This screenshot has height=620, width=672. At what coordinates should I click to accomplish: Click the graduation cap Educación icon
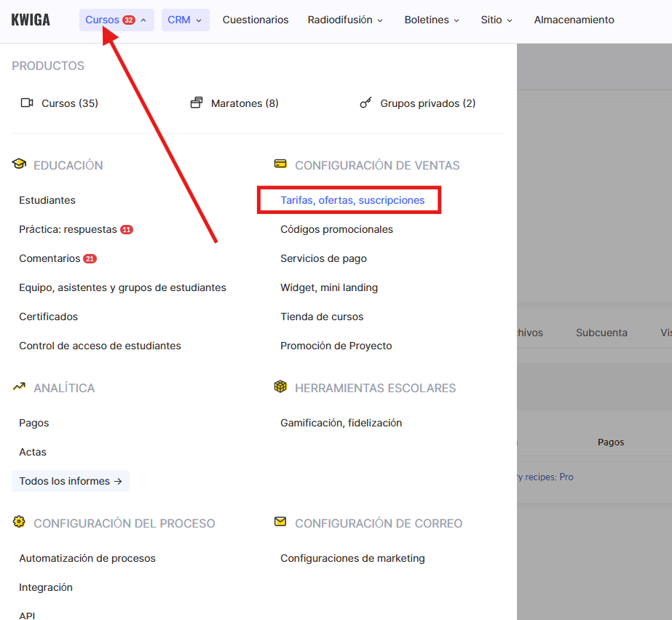(19, 164)
